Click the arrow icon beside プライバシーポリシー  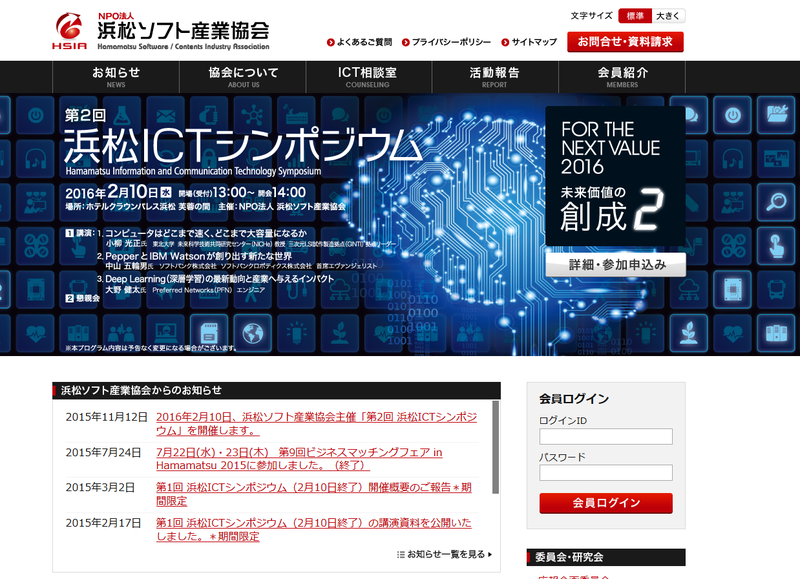pyautogui.click(x=406, y=42)
